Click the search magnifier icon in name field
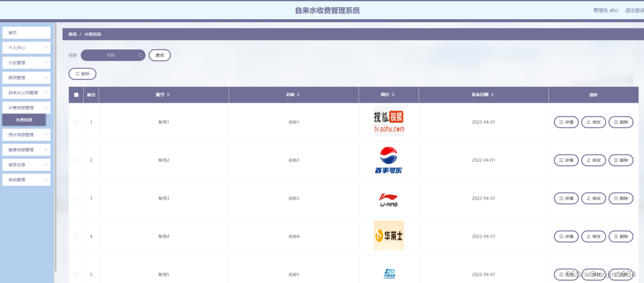The image size is (644, 283). click(140, 55)
